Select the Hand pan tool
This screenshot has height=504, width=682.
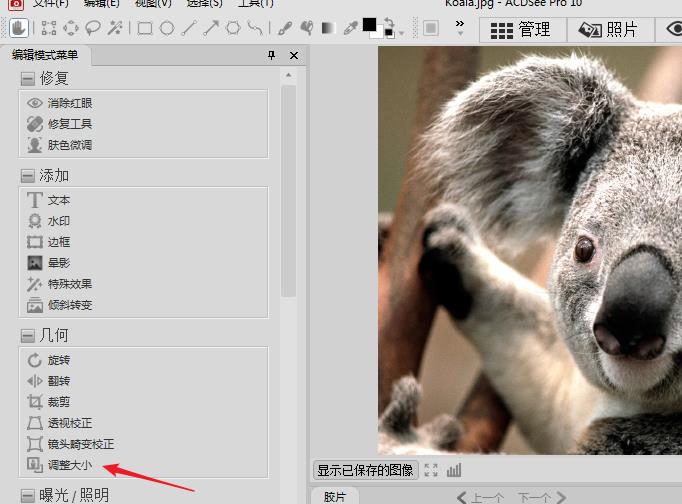tap(19, 28)
